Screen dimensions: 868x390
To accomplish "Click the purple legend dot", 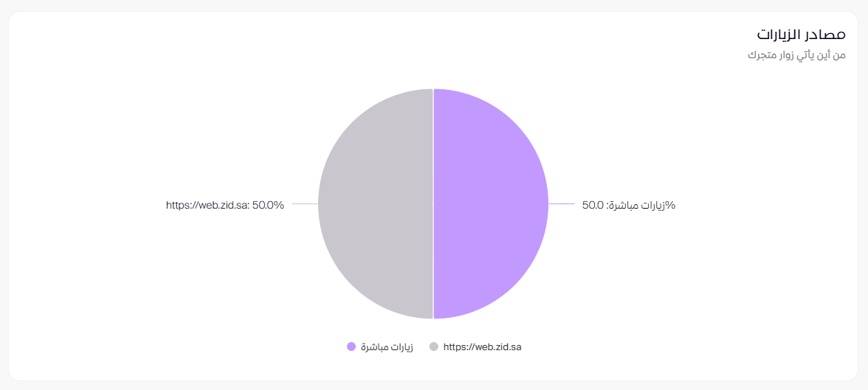I will (351, 347).
